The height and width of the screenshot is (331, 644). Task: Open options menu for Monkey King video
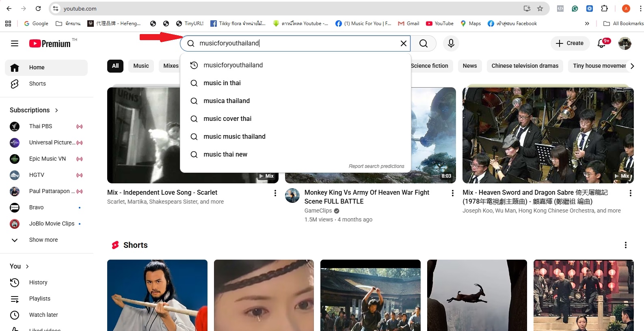452,193
